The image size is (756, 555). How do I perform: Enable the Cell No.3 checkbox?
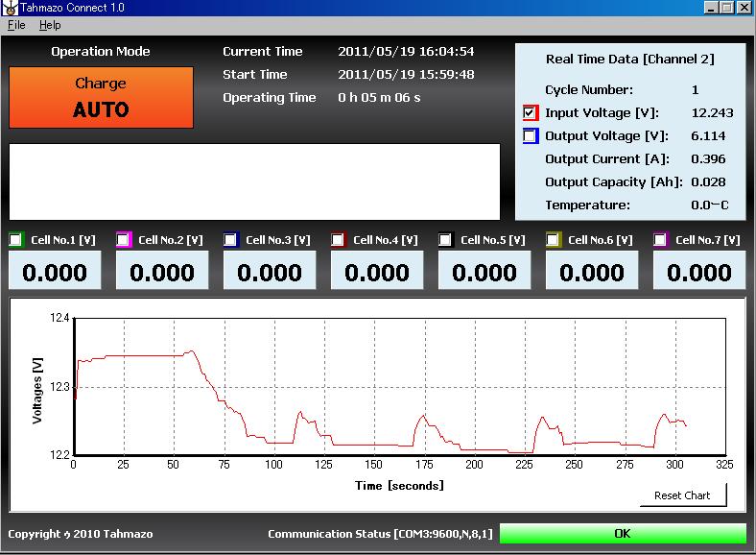coord(231,240)
